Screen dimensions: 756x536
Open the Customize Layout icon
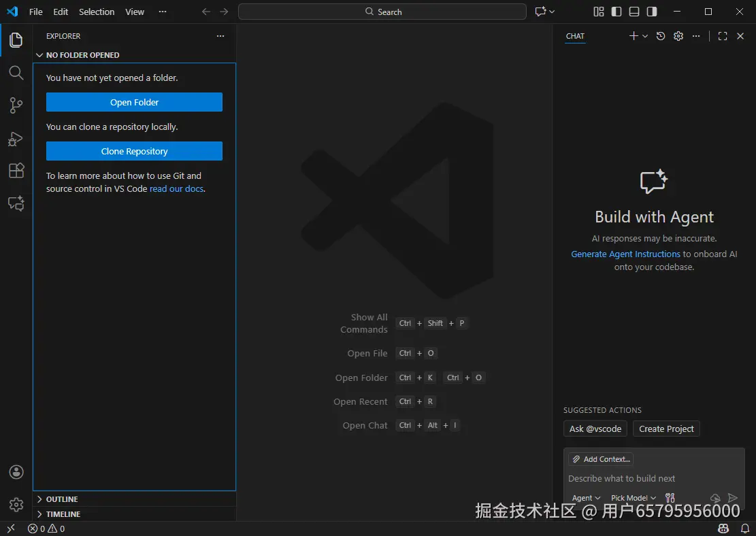pos(599,12)
